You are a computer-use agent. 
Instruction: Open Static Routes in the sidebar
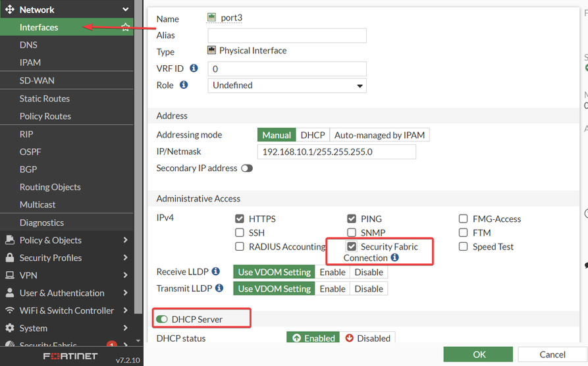click(x=45, y=98)
